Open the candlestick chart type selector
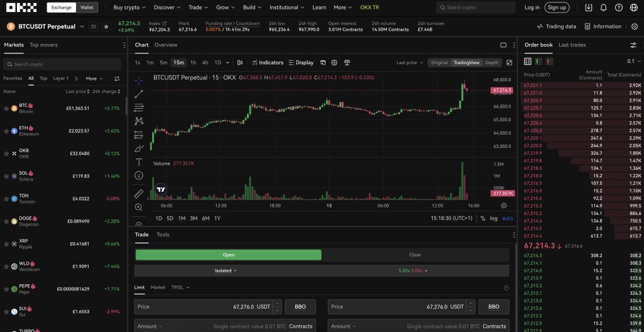Viewport: 644px width, 332px height. [x=240, y=62]
